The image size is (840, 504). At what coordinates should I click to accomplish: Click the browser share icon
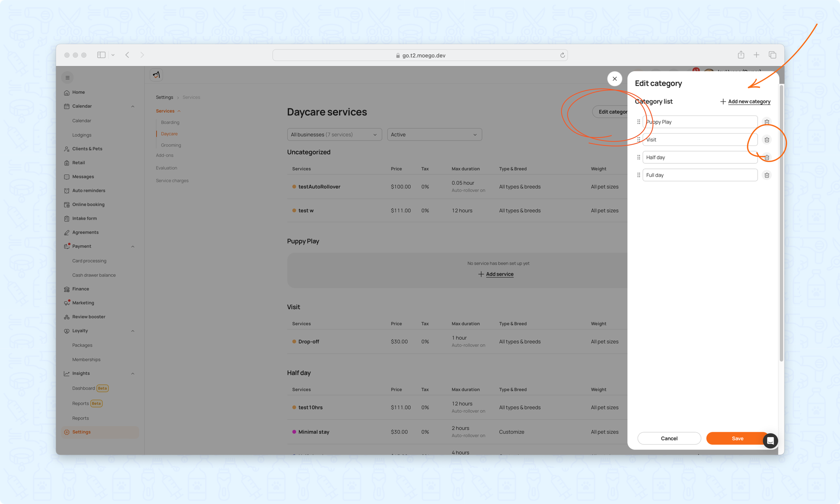[741, 55]
